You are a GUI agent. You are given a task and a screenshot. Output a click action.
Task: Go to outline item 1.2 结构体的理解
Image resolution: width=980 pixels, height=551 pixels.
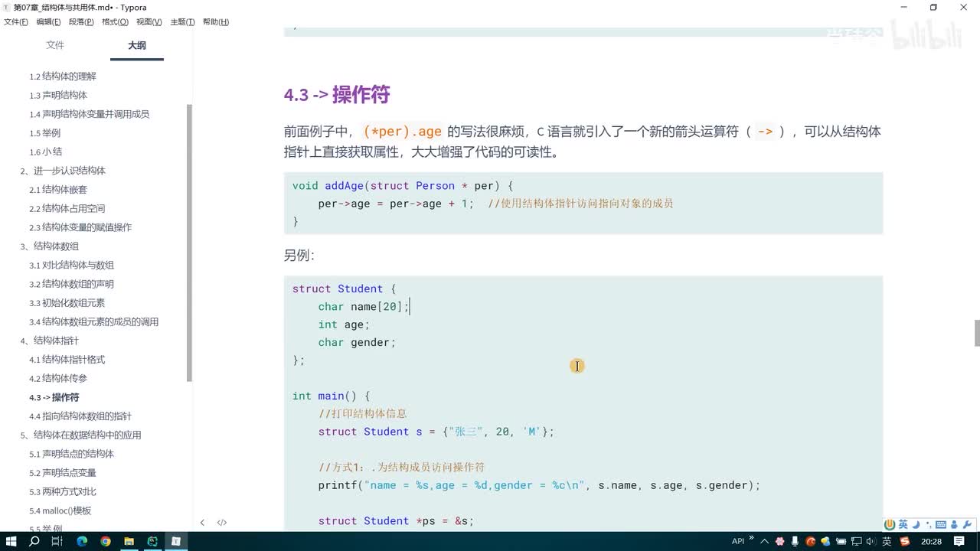(x=63, y=77)
